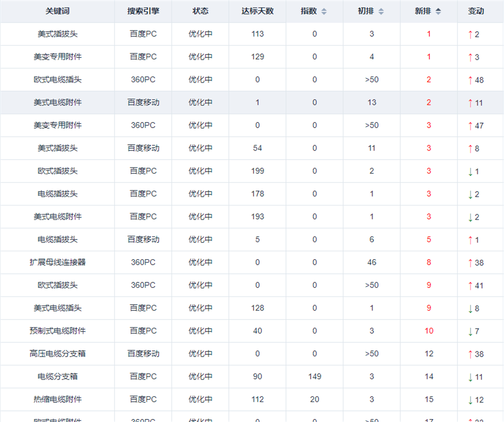This screenshot has height=422, width=504.
Task: Click the downward change value 12
Action: [479, 399]
